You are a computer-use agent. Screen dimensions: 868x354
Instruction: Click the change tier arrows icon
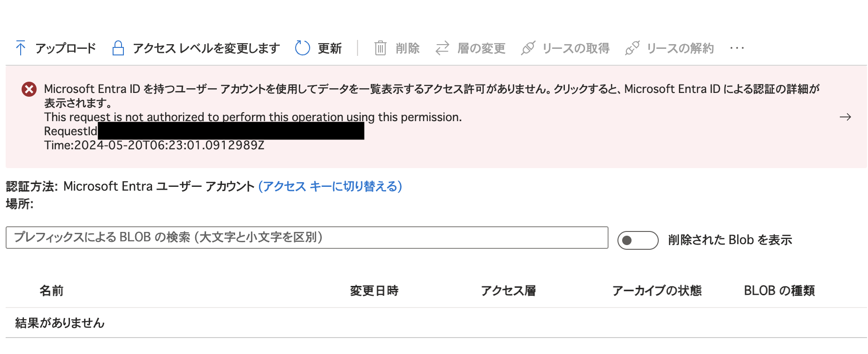point(442,48)
